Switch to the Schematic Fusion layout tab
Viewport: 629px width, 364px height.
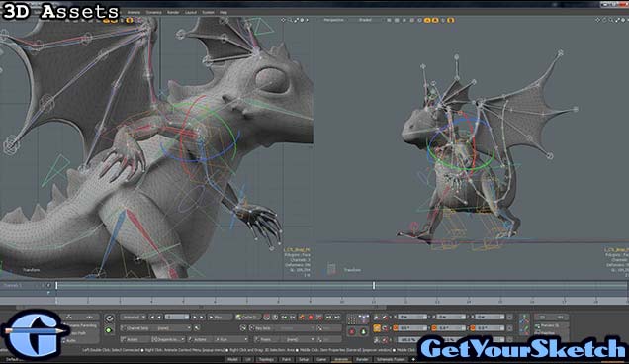pos(391,360)
